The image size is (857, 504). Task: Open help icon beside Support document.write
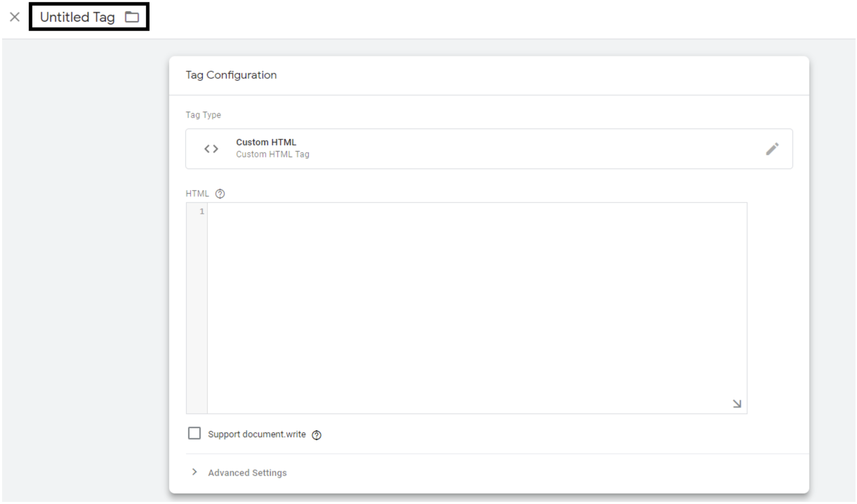317,435
